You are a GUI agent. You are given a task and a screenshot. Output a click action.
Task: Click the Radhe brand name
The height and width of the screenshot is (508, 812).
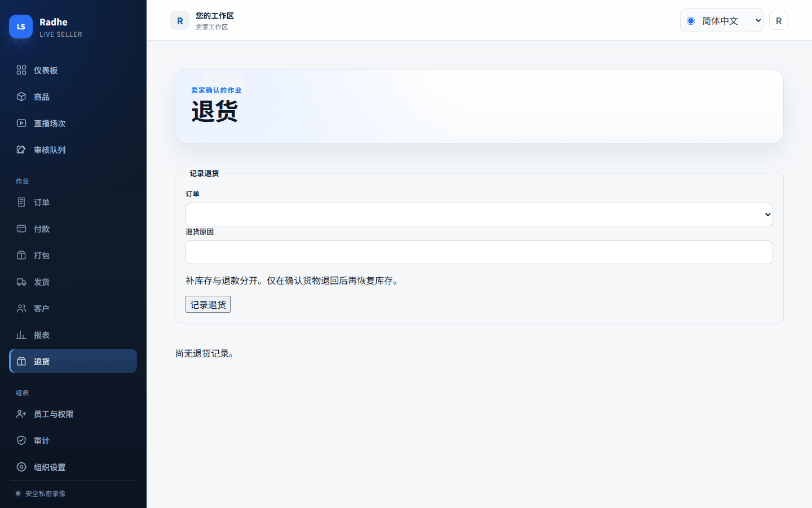coord(54,22)
